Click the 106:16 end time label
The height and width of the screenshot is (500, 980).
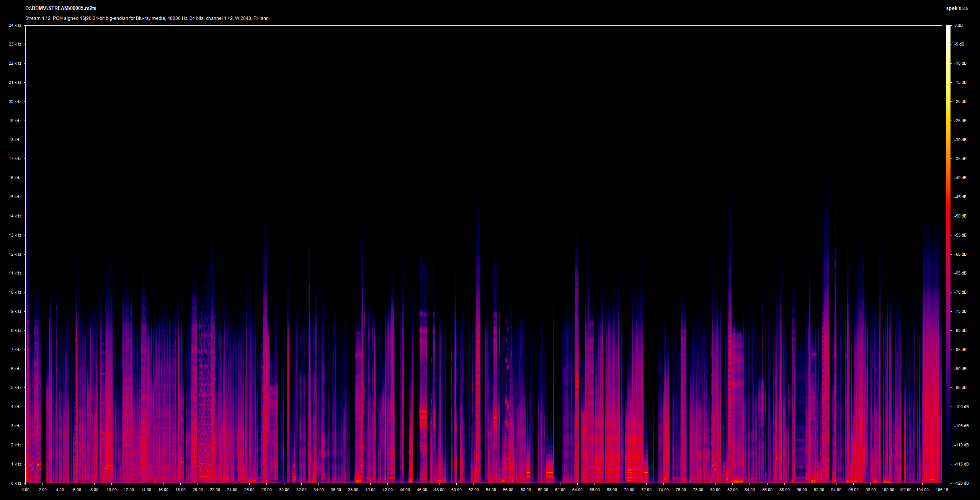point(942,490)
